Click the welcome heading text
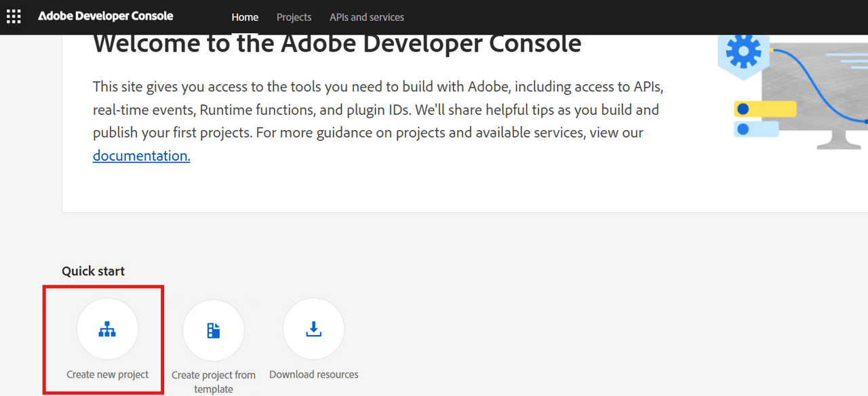Viewport: 868px width, 396px height. click(x=337, y=44)
